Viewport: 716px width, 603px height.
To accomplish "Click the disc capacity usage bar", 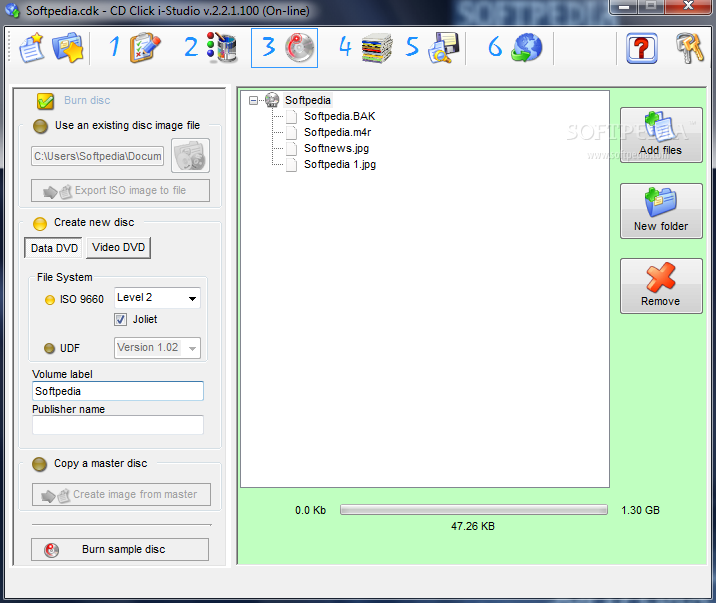I will tap(474, 510).
